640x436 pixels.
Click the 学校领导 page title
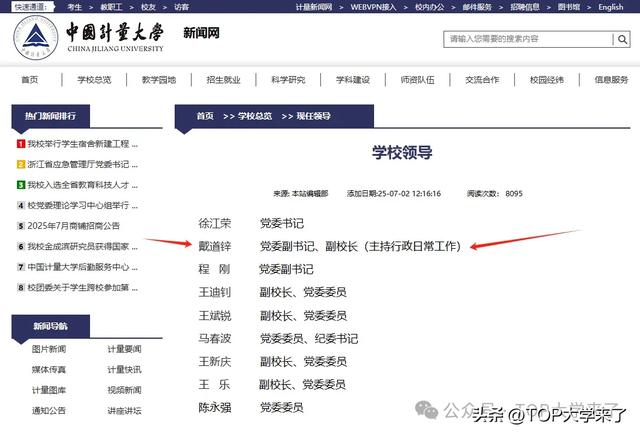coord(402,152)
